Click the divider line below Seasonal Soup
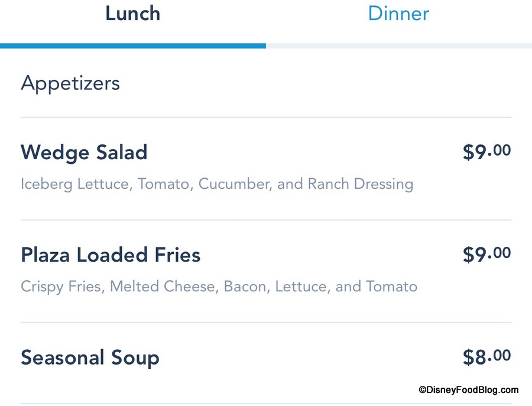532x406 pixels. click(x=266, y=404)
